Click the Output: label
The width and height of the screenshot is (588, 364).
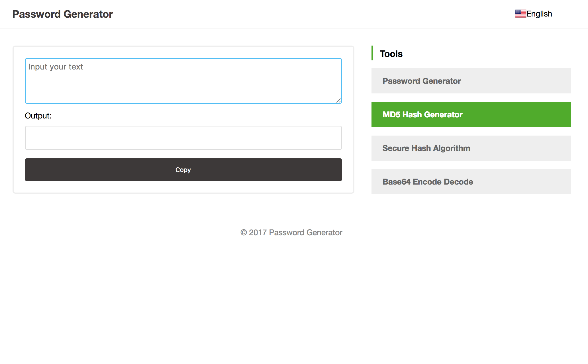click(x=38, y=116)
